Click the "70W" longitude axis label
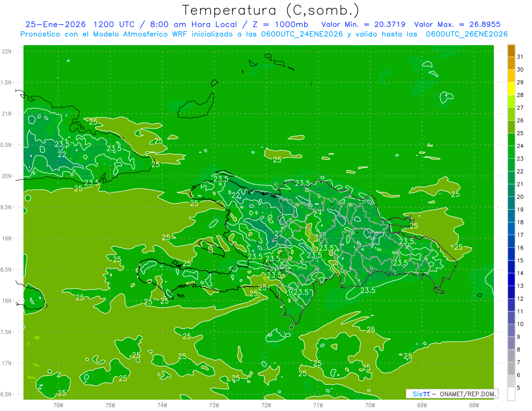This screenshot has height=411, width=532. [x=370, y=405]
